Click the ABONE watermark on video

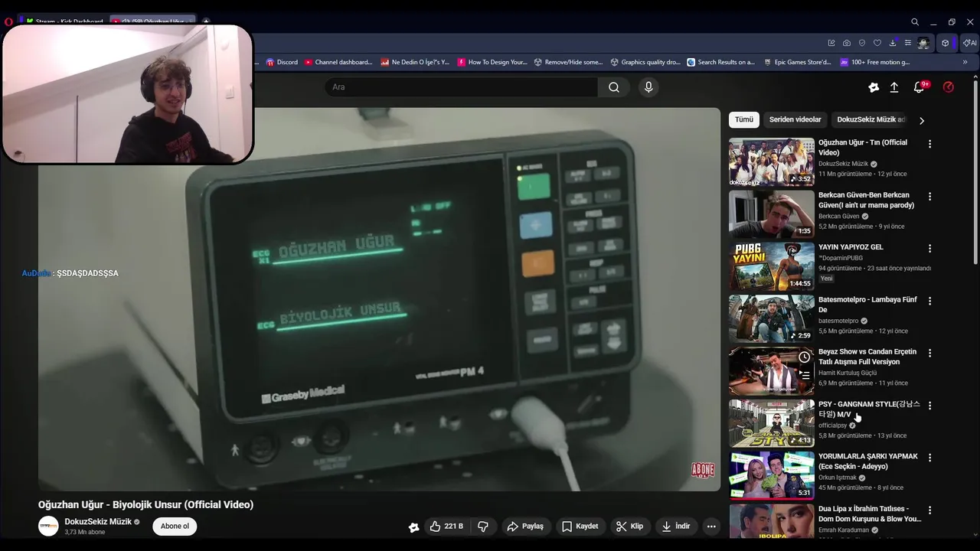click(x=703, y=470)
